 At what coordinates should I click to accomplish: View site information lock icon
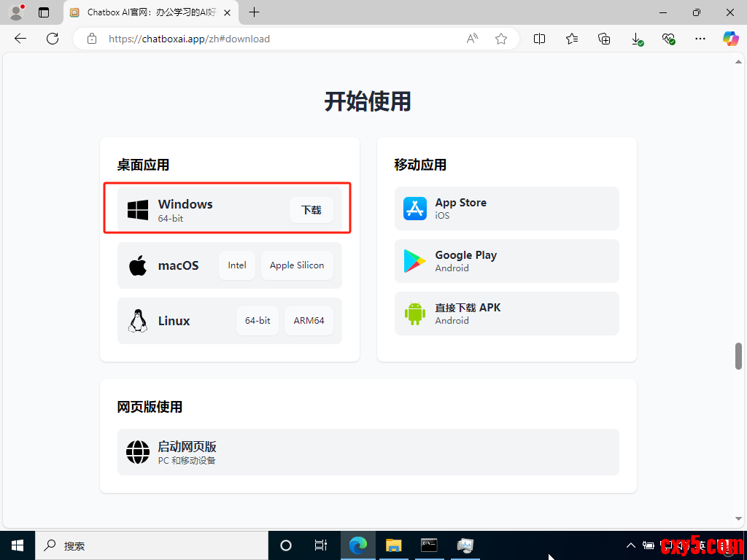[x=92, y=39]
